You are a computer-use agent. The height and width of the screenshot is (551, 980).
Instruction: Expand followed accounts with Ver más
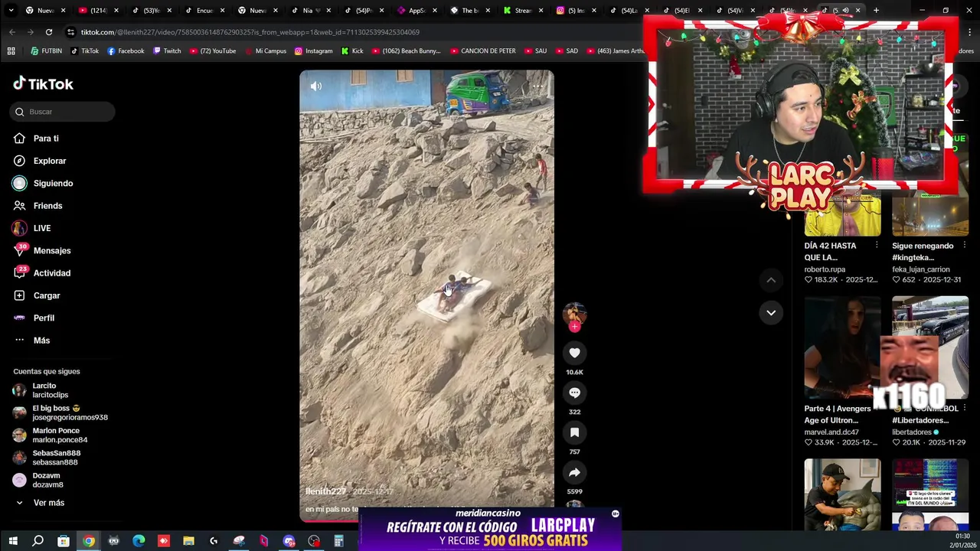48,503
